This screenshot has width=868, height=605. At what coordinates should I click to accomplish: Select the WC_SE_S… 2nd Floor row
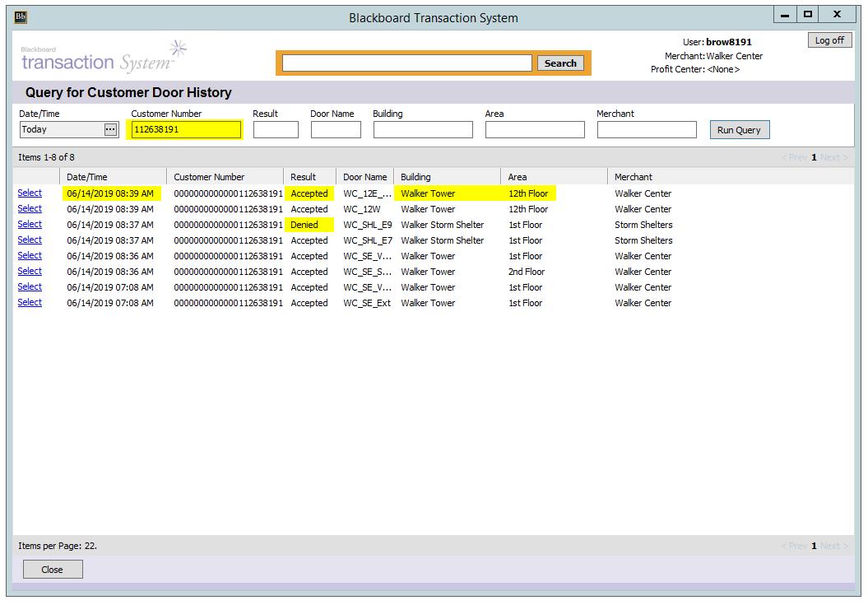(30, 271)
